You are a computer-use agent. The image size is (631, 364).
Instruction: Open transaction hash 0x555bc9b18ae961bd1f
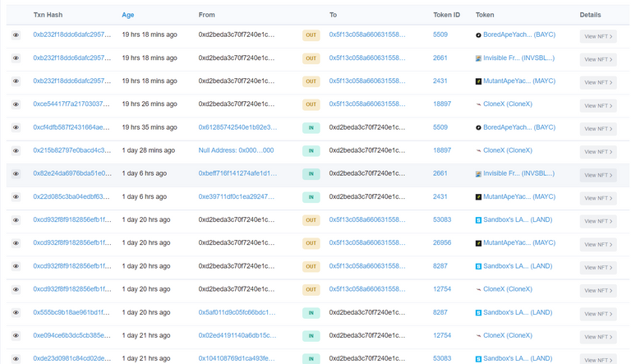(x=71, y=312)
